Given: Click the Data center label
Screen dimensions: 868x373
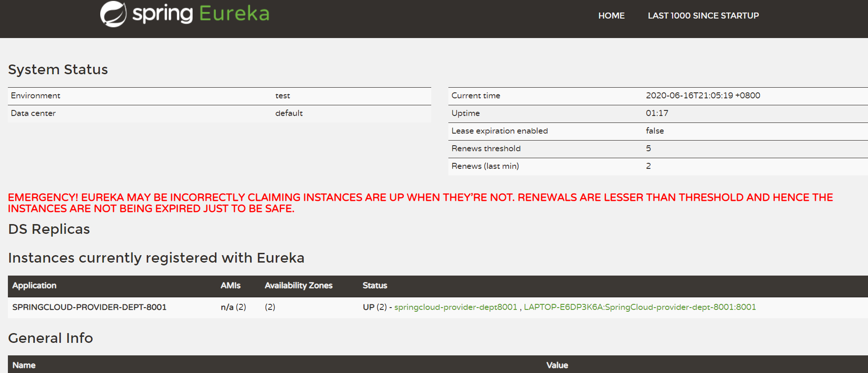Looking at the screenshot, I should pos(33,113).
